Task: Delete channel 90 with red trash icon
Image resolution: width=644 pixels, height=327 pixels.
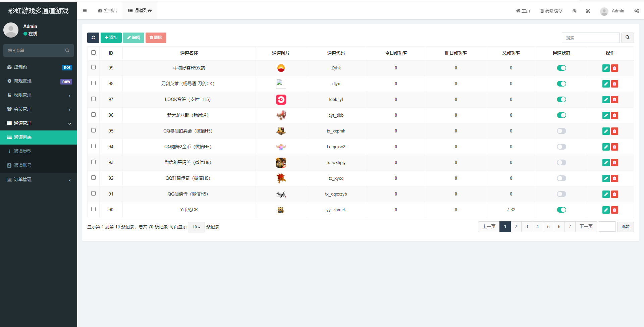Action: 614,210
